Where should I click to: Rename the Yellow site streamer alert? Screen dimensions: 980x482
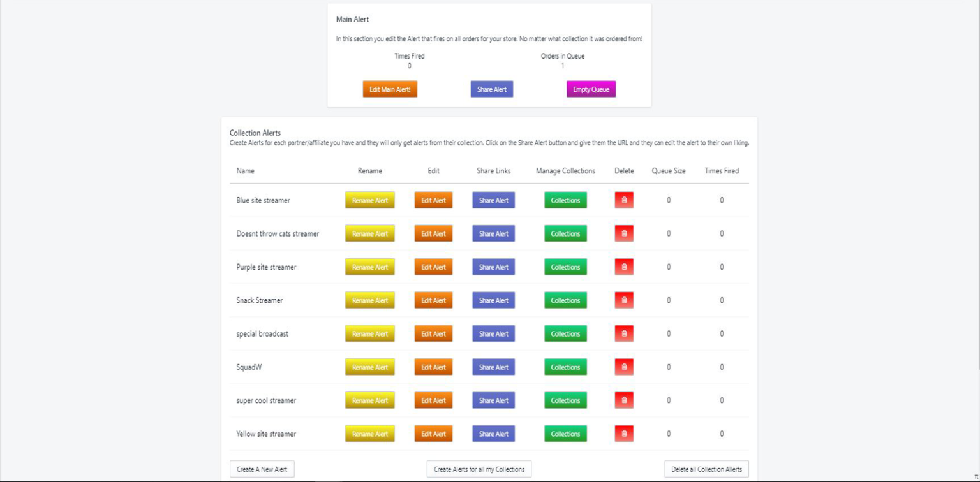370,434
